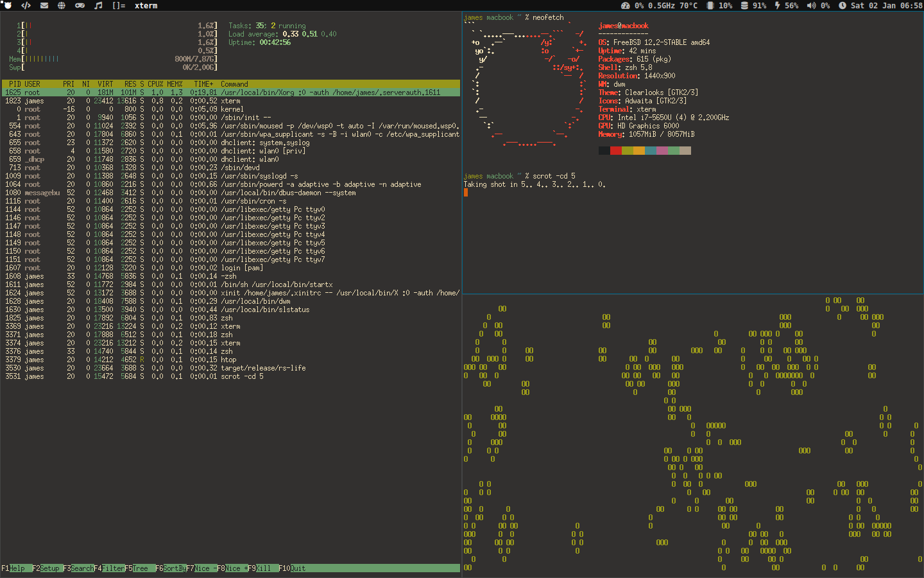
Task: Sort by Command column header
Action: tap(234, 84)
